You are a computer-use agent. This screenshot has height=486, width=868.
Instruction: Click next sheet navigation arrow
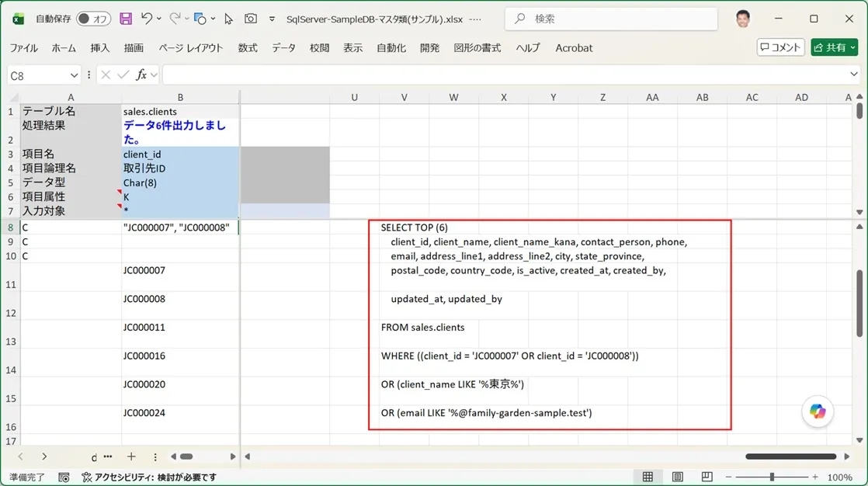(x=43, y=456)
